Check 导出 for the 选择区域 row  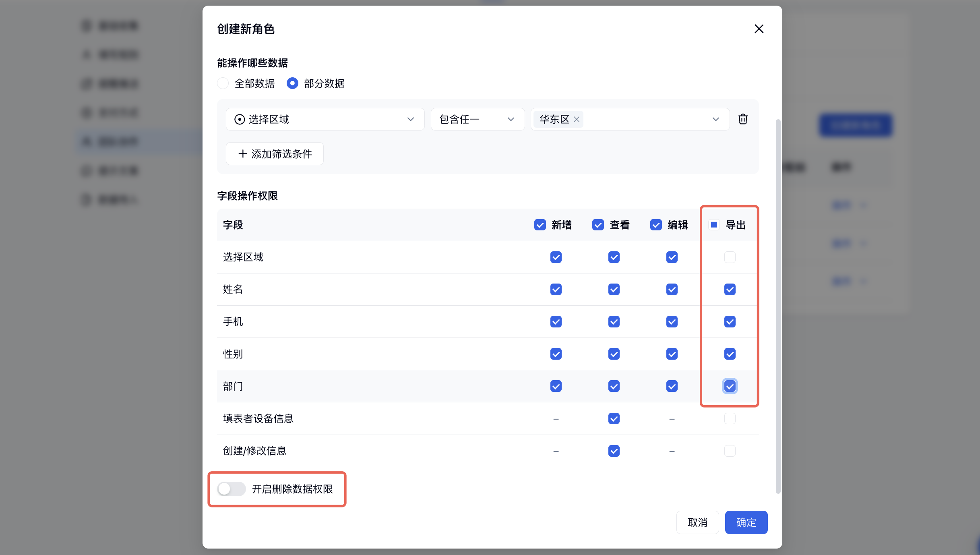[730, 257]
